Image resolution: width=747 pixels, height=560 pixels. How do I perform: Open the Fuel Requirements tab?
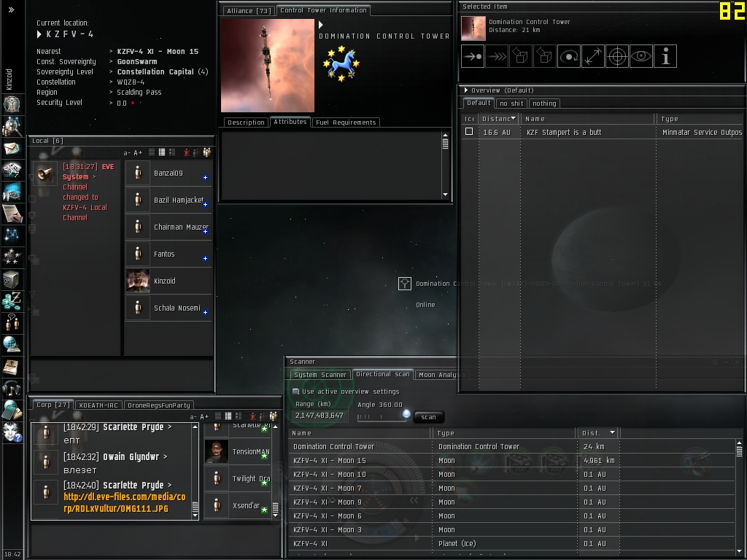pyautogui.click(x=346, y=122)
